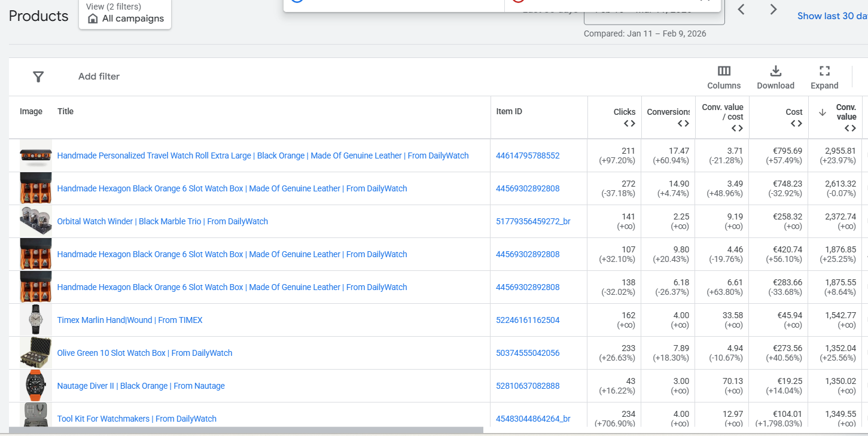
Task: Open the Olive Green Watch Box thumbnail
Action: pos(36,353)
